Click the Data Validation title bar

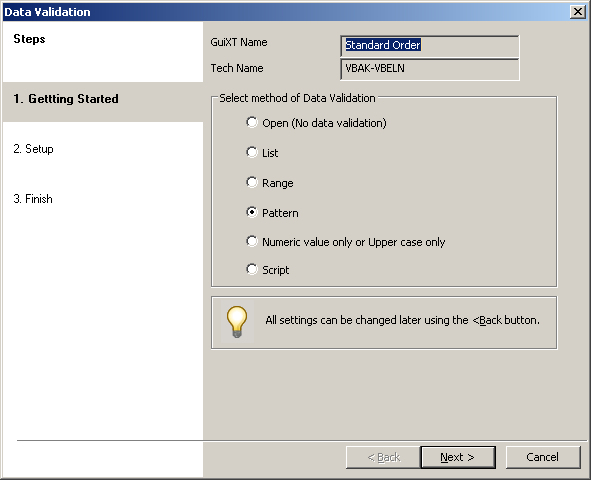click(286, 12)
